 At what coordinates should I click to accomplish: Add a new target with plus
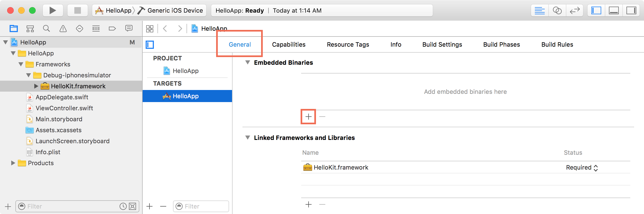(149, 206)
